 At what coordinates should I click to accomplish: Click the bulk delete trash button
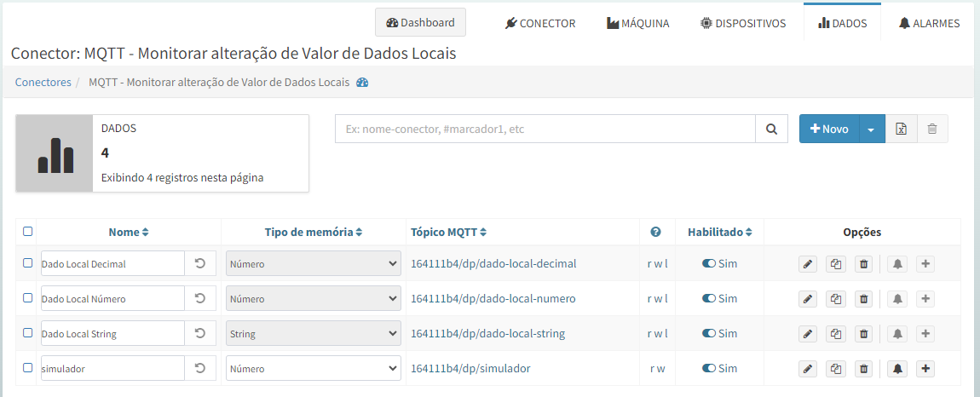(932, 129)
